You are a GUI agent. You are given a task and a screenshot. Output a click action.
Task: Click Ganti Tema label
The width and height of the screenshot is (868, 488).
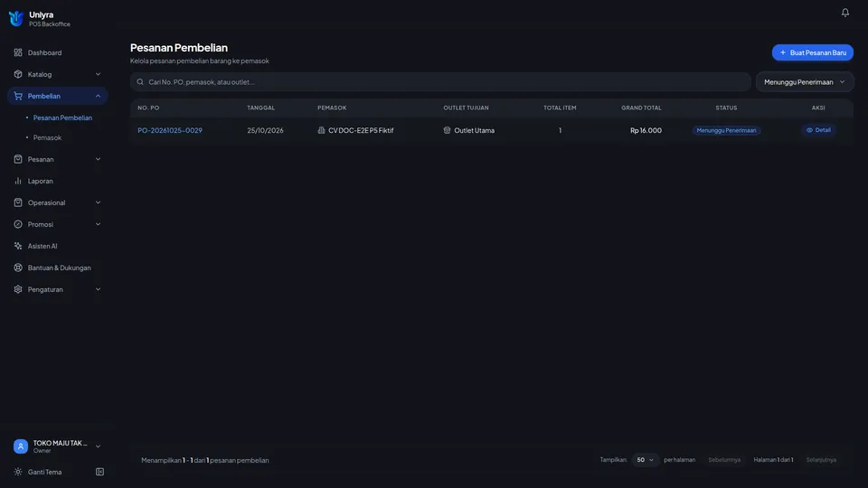[45, 472]
